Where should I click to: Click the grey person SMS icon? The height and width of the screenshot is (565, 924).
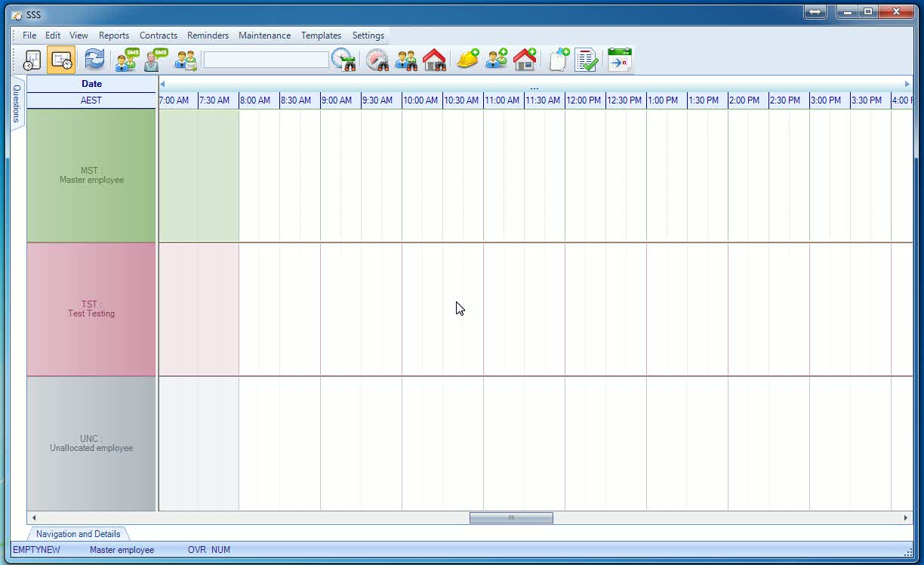[x=156, y=60]
